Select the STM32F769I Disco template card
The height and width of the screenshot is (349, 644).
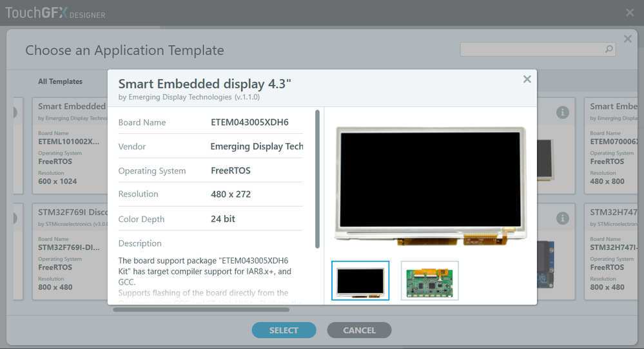[x=70, y=251]
